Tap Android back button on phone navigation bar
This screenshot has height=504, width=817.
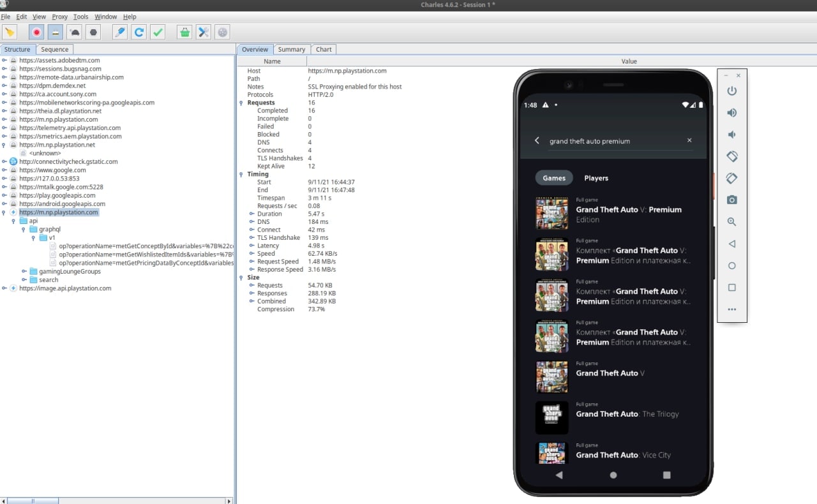point(559,475)
